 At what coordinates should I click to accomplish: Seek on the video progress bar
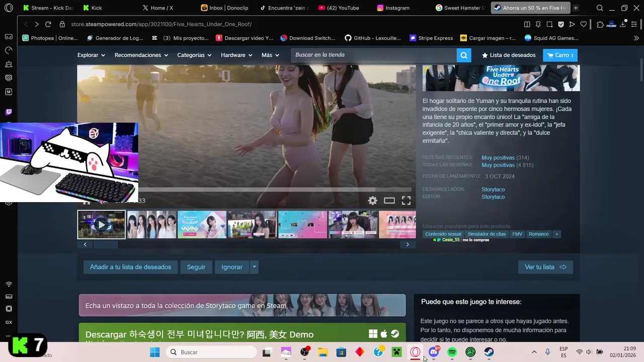pyautogui.click(x=275, y=190)
